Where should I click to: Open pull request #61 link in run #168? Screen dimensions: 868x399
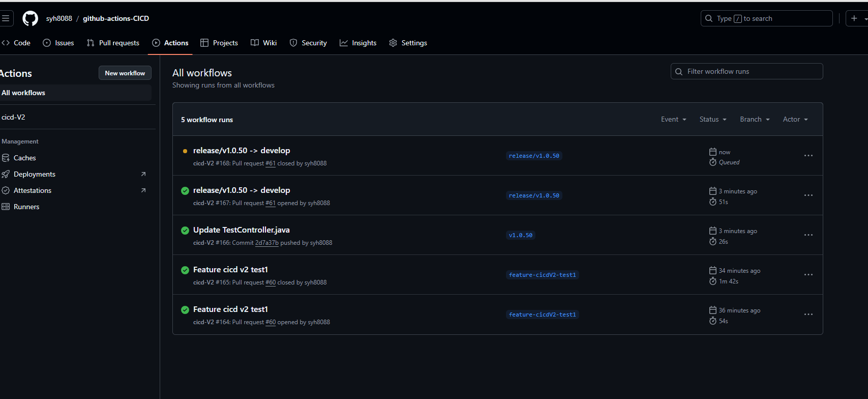(271, 163)
